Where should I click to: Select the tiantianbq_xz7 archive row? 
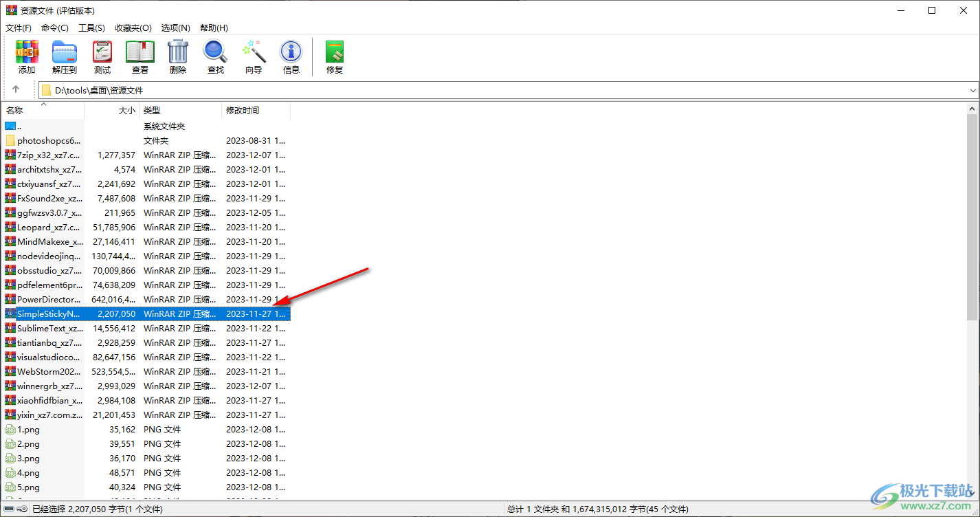(146, 342)
